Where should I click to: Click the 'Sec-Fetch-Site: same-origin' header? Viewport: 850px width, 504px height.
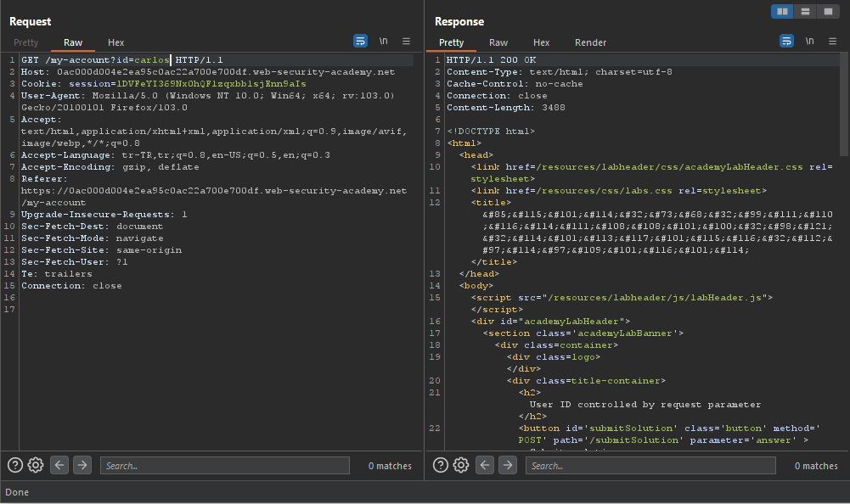click(101, 250)
